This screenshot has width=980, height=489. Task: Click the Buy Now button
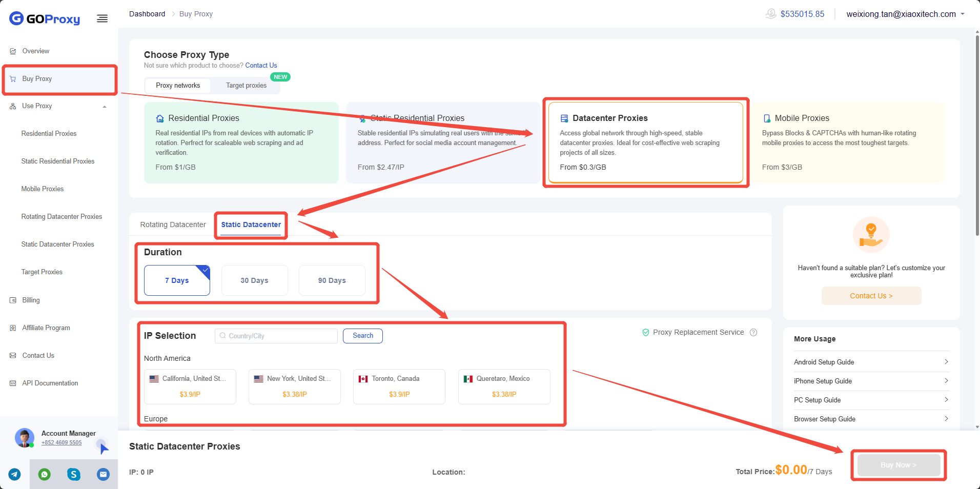coord(899,465)
